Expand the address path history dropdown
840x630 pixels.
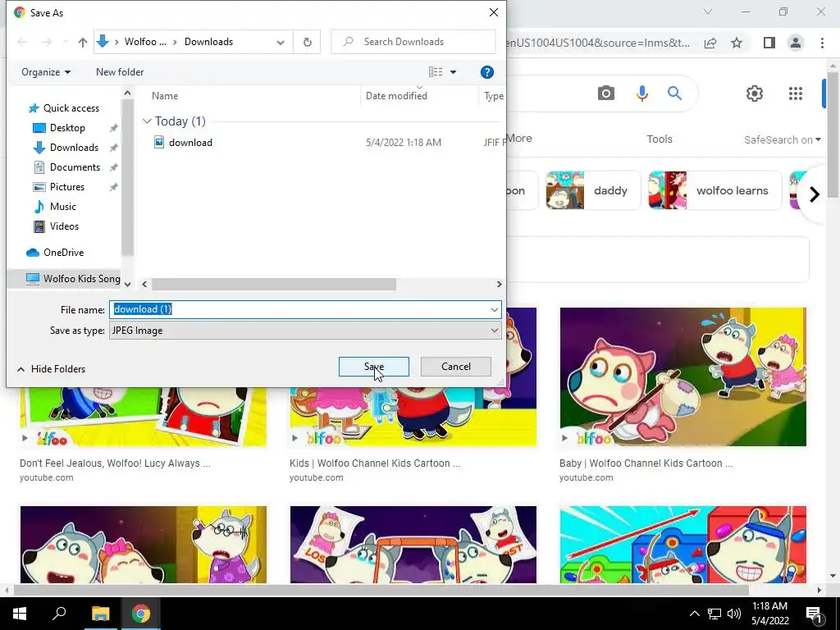pos(281,42)
